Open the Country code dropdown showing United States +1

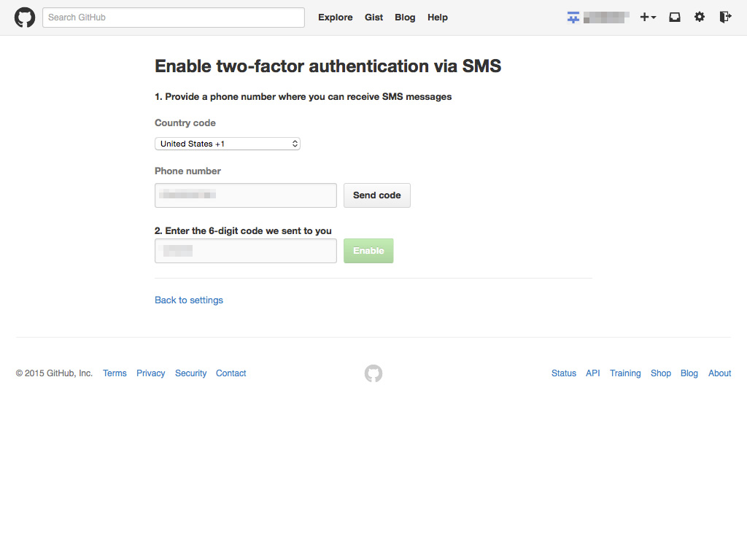[227, 144]
